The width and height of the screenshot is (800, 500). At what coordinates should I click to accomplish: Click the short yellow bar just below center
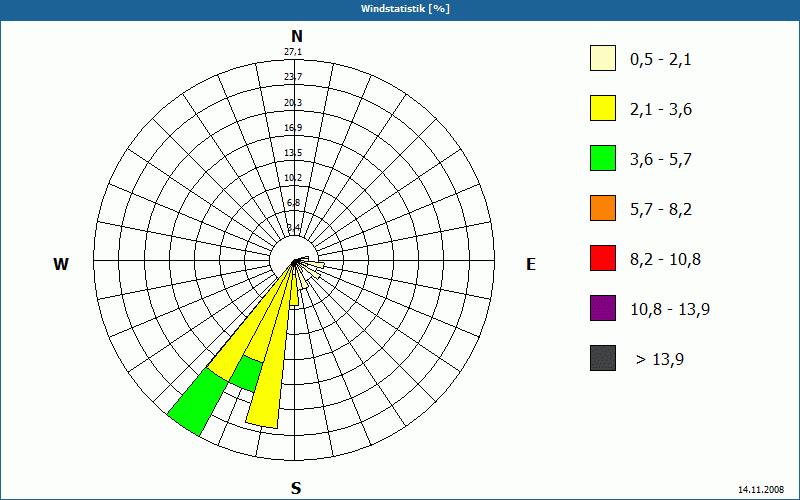tap(294, 288)
